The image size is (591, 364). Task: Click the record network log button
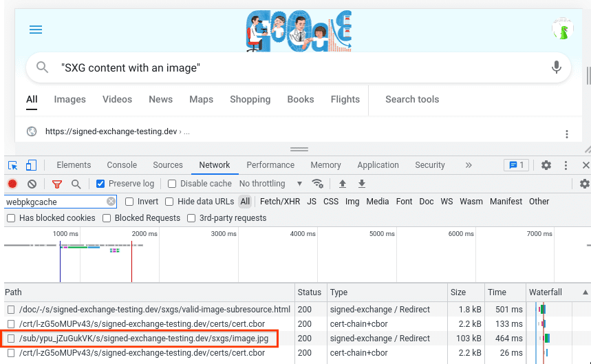(12, 184)
